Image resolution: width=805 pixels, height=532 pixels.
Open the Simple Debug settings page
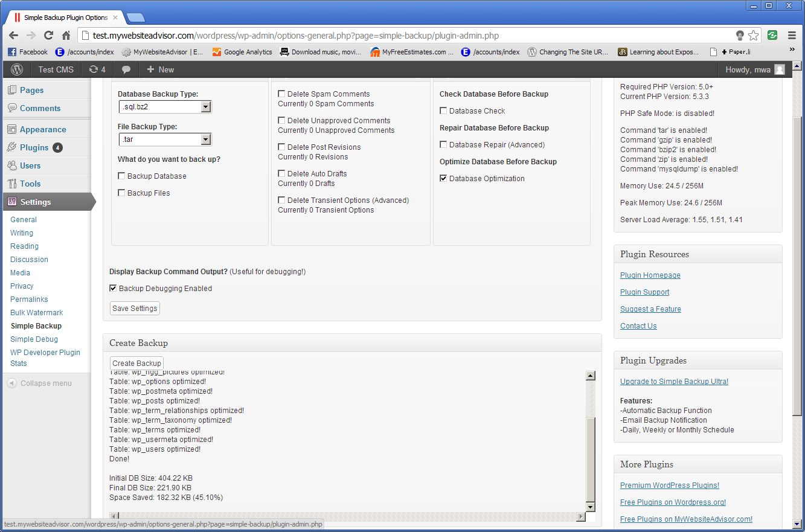34,339
